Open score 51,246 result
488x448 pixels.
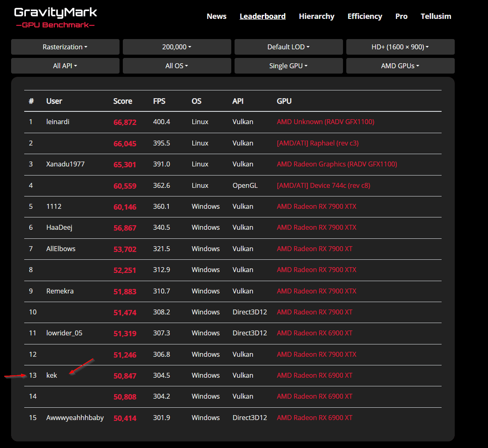(125, 355)
